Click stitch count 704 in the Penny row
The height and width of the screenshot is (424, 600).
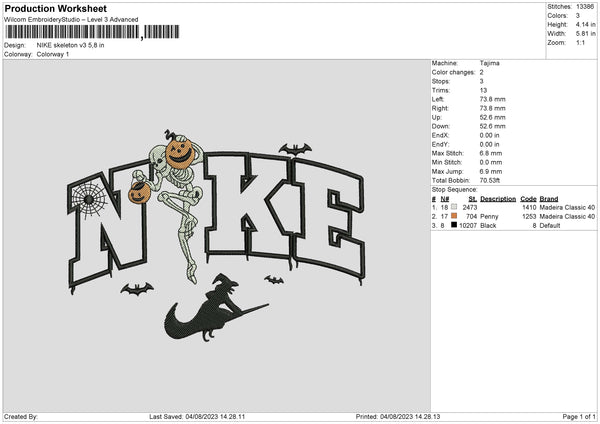[x=472, y=217]
